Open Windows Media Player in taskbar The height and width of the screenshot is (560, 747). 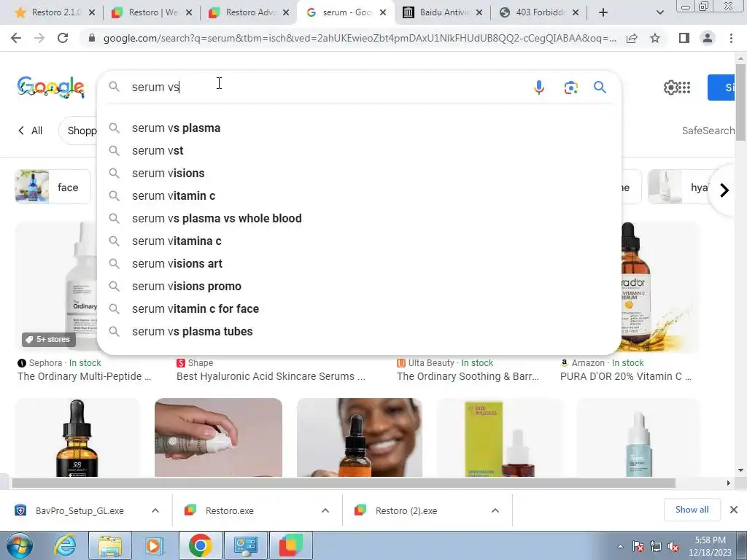tap(153, 545)
